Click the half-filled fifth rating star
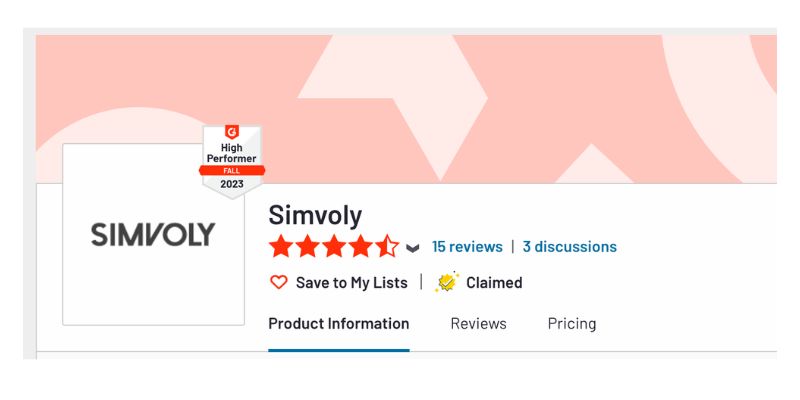The image size is (800, 400). point(387,246)
